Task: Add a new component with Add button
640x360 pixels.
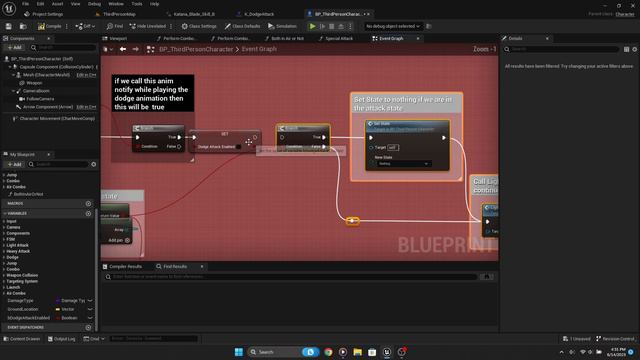Action: (15, 47)
